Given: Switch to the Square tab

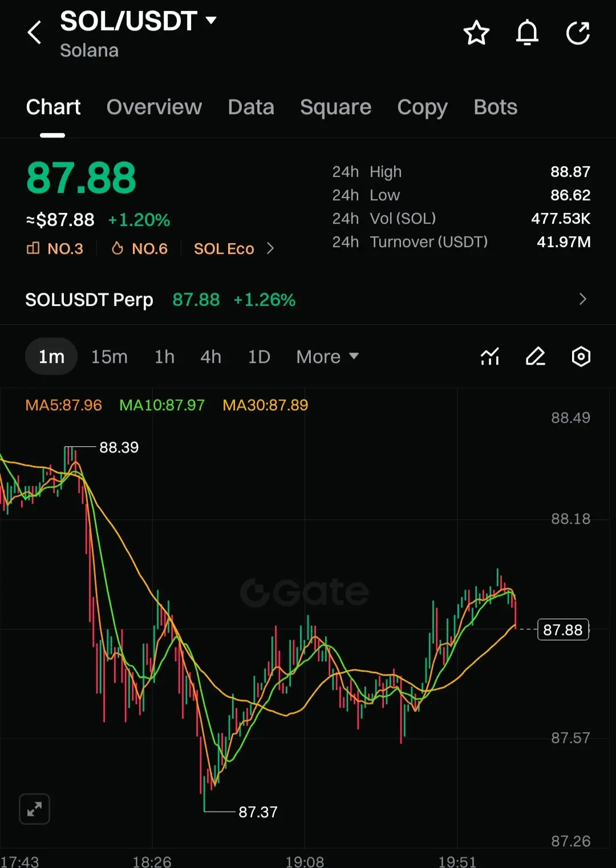Looking at the screenshot, I should 335,107.
